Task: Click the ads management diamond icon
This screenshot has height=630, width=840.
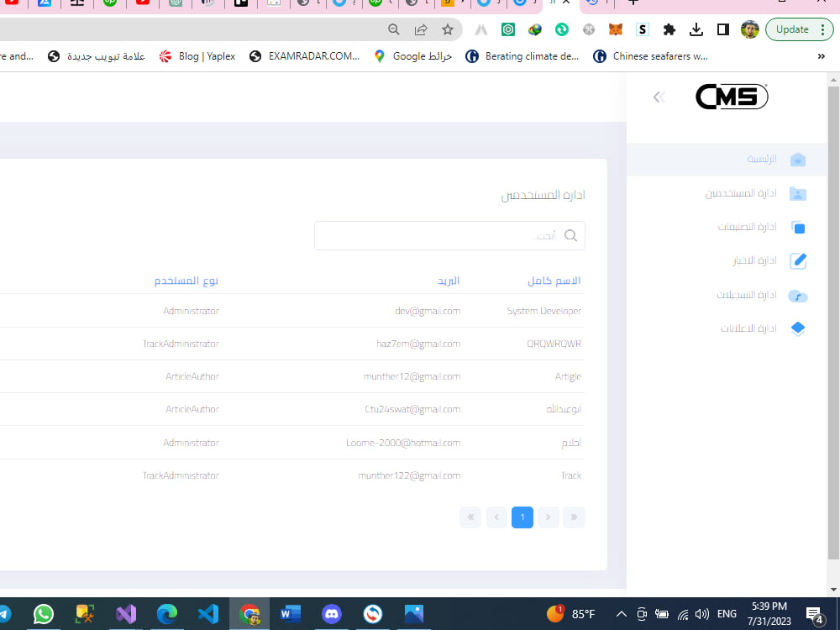Action: pos(797,328)
